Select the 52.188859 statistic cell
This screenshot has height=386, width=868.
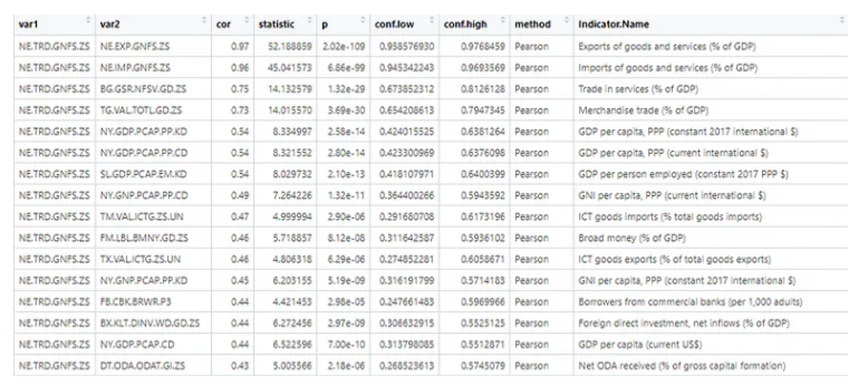[x=285, y=46]
